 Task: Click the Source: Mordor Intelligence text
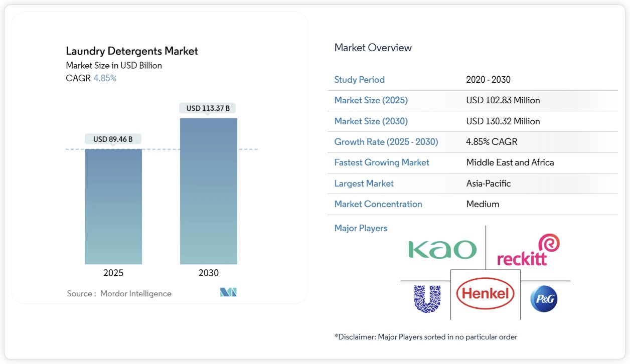click(x=119, y=294)
